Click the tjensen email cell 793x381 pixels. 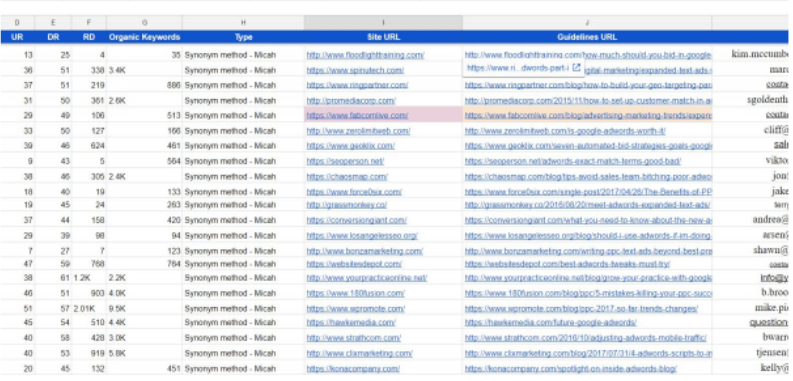(x=752, y=353)
